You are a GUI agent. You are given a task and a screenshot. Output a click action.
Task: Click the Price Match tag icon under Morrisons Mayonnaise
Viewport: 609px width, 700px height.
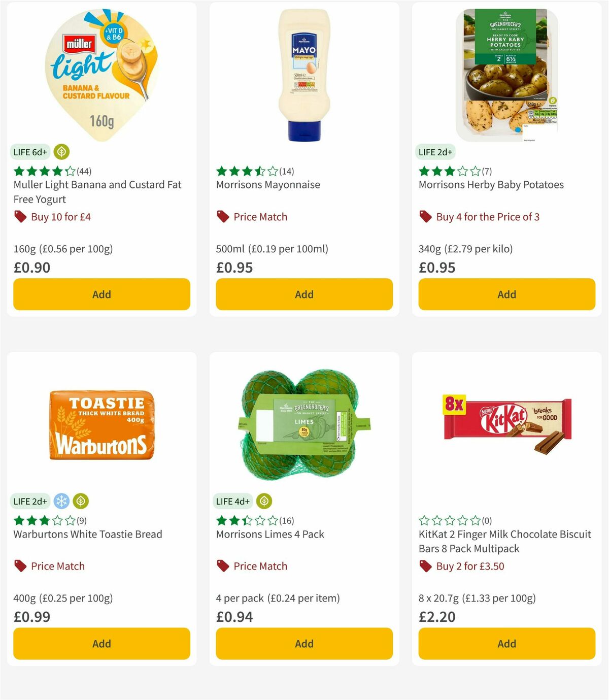coord(222,216)
